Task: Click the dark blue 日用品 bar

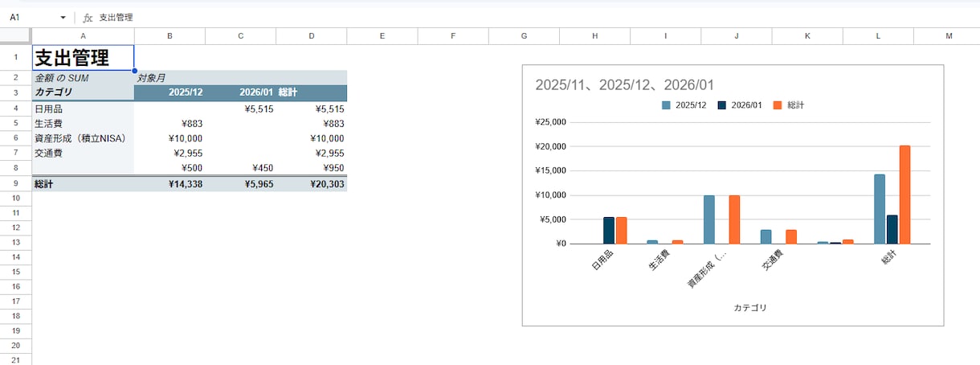Action: click(609, 230)
